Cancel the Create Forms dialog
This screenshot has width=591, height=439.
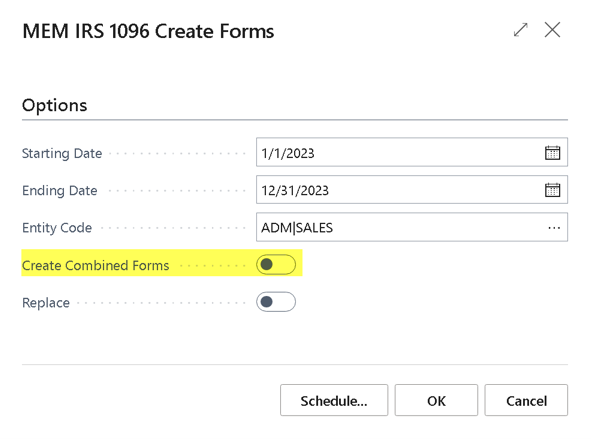526,400
